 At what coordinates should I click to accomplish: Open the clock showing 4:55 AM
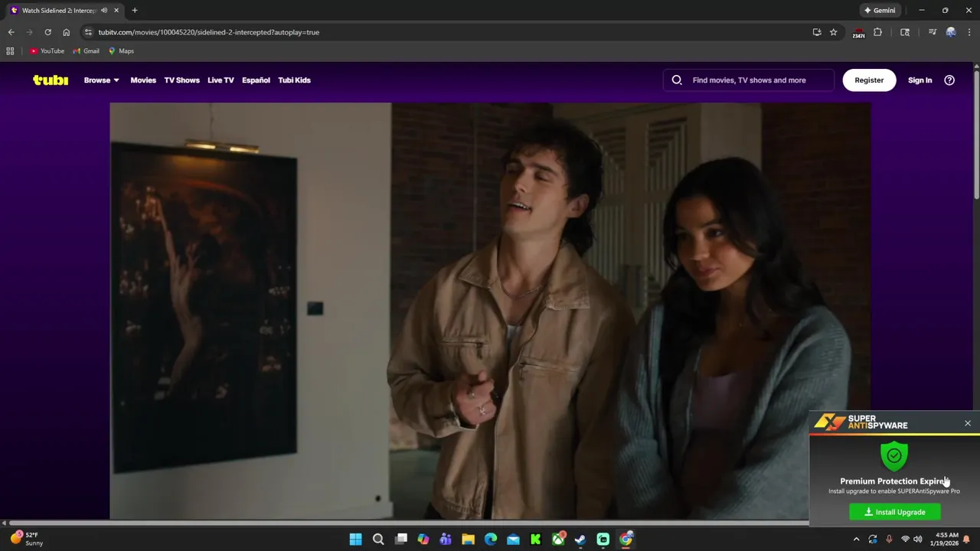[946, 539]
